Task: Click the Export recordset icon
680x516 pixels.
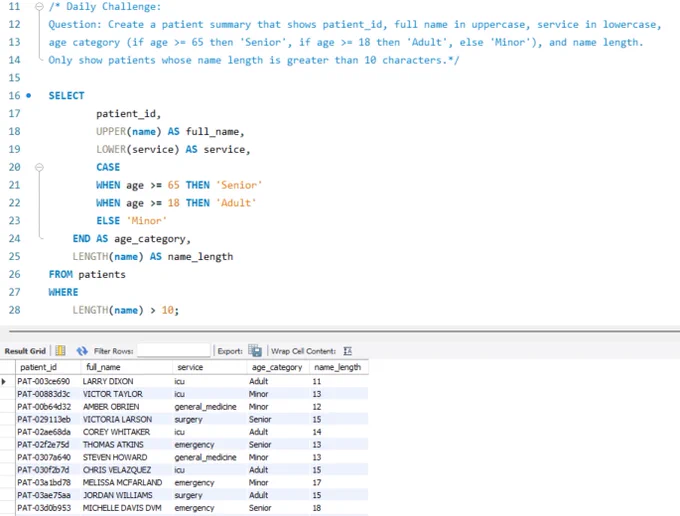Action: (255, 350)
